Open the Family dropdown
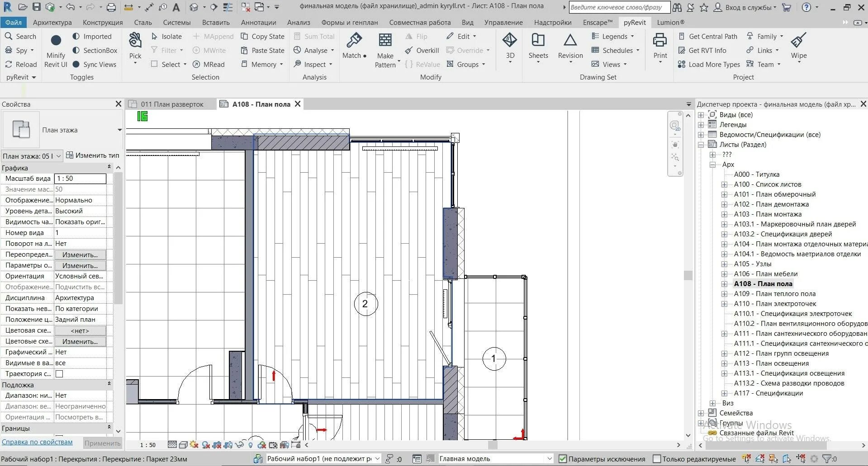 tap(765, 36)
